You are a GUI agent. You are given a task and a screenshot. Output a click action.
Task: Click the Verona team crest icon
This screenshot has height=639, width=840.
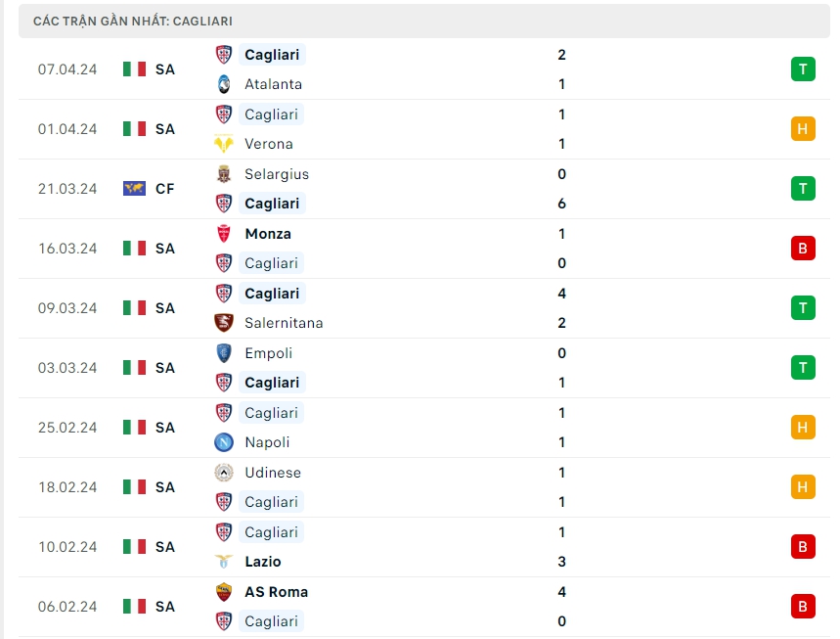(x=224, y=144)
